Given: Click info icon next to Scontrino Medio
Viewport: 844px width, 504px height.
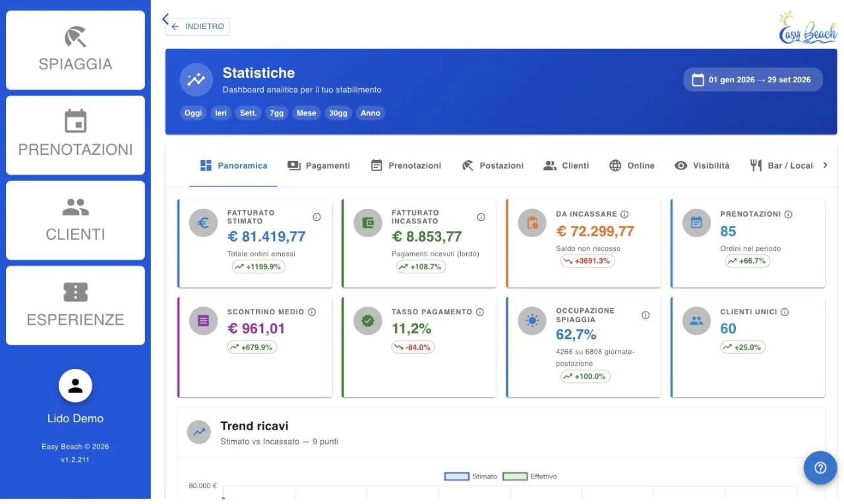Looking at the screenshot, I should [312, 312].
